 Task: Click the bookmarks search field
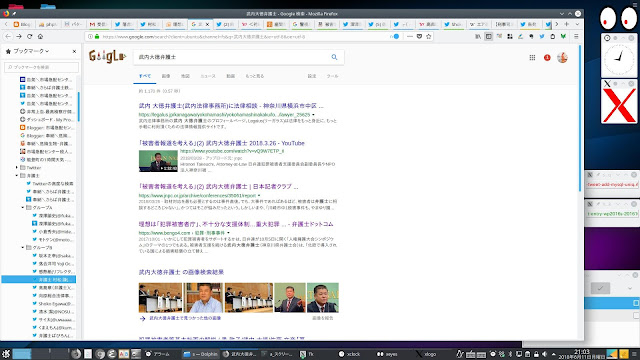click(x=41, y=67)
